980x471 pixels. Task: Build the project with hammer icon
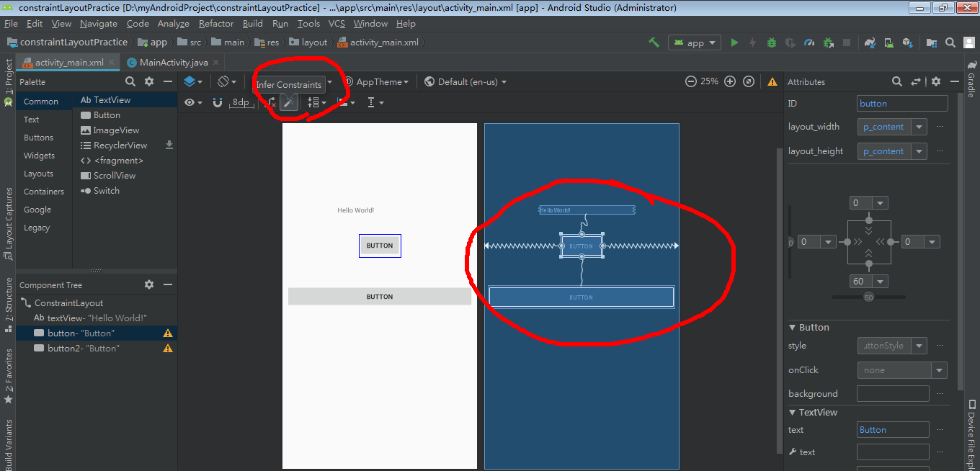click(653, 42)
